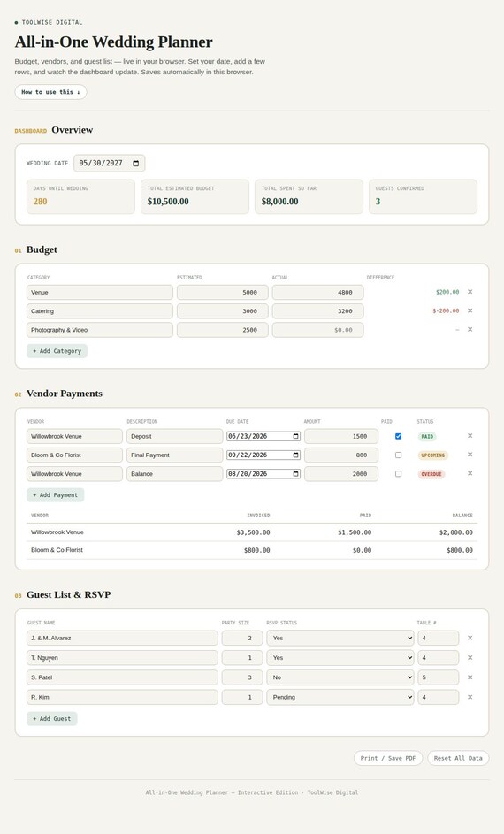This screenshot has height=834, width=504.
Task: Uncheck Paid for the Deposit payment
Action: (x=398, y=436)
